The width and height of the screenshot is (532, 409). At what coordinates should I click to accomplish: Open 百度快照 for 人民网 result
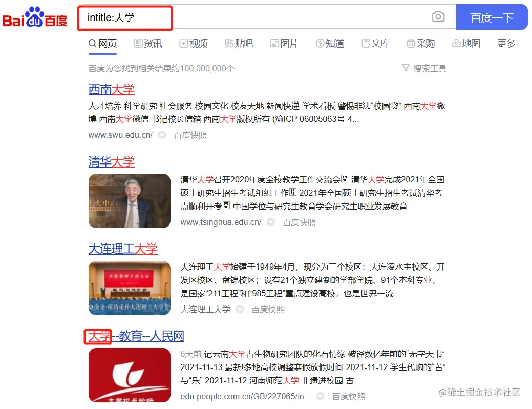click(x=349, y=396)
